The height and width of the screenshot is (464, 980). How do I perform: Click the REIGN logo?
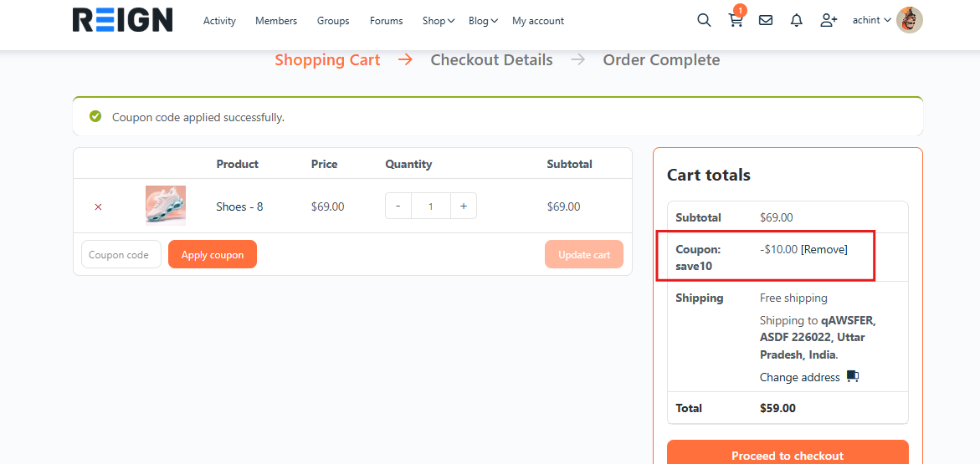tap(122, 20)
